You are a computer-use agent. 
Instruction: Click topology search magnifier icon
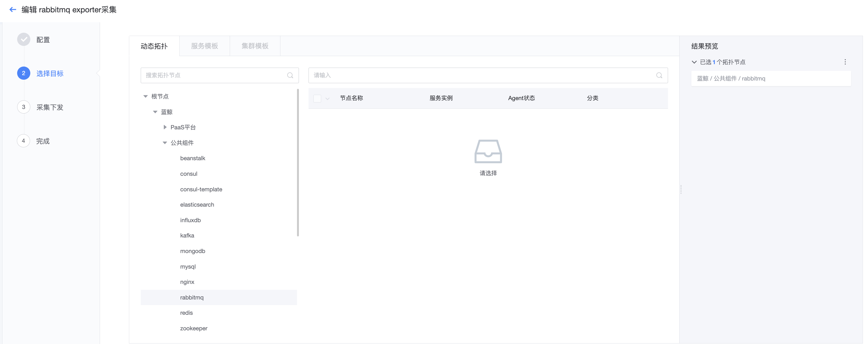pyautogui.click(x=290, y=75)
